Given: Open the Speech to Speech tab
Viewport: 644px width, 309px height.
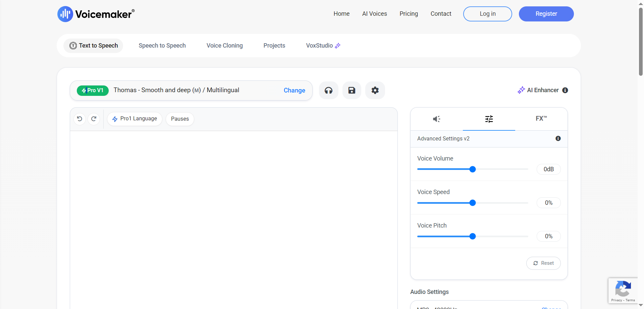Looking at the screenshot, I should (x=162, y=46).
